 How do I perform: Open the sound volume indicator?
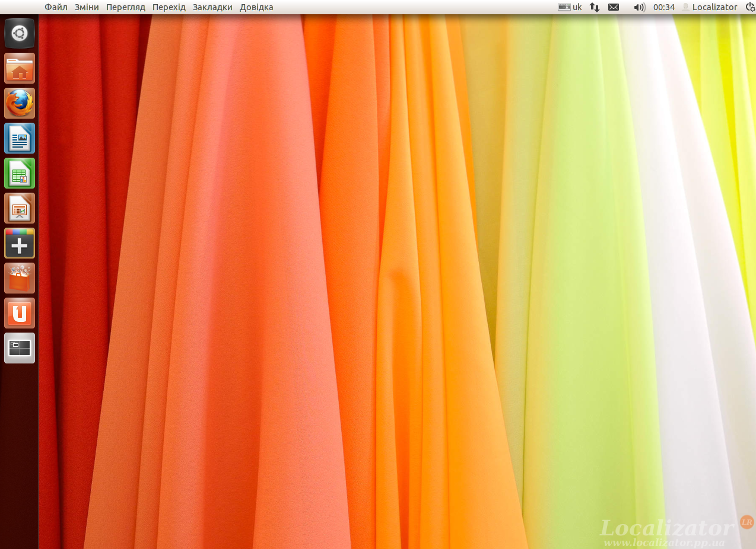tap(639, 7)
